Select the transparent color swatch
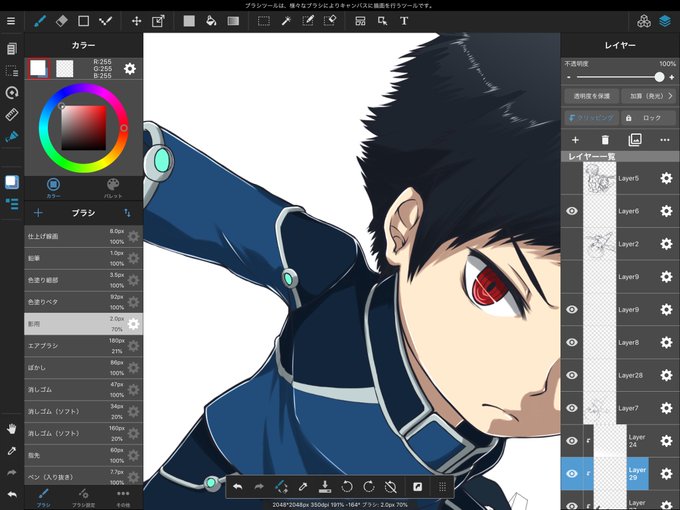Screen dimensions: 680x510 pos(65,69)
